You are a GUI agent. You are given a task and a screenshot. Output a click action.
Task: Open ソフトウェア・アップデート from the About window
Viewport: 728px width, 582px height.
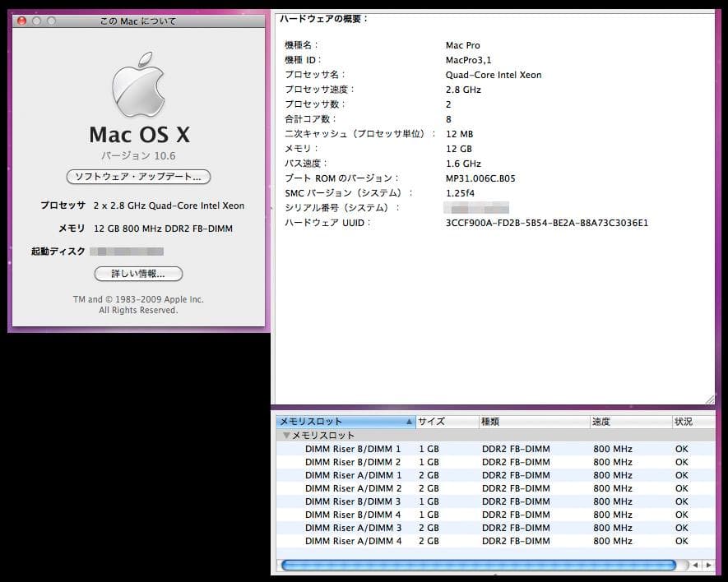[x=138, y=177]
